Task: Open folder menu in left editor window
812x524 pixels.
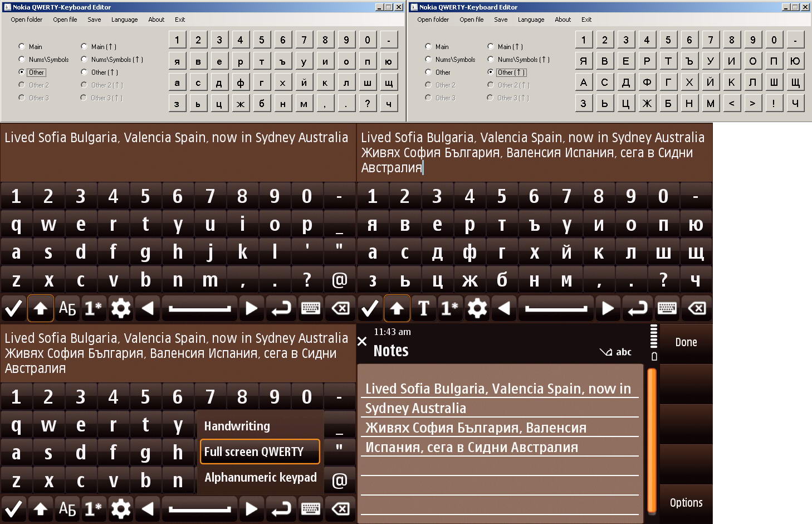Action: point(26,20)
